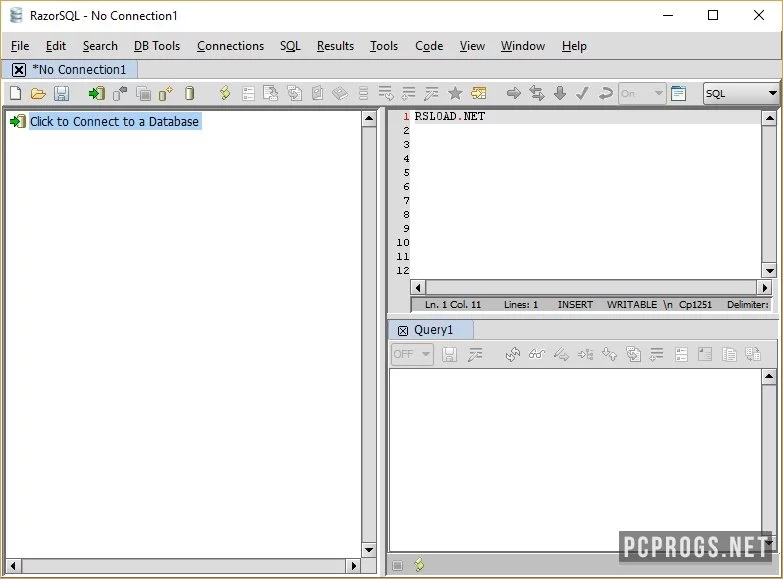This screenshot has height=579, width=783.
Task: Click the circular arrows refresh icon in the Query1 toolbar
Action: coord(513,354)
